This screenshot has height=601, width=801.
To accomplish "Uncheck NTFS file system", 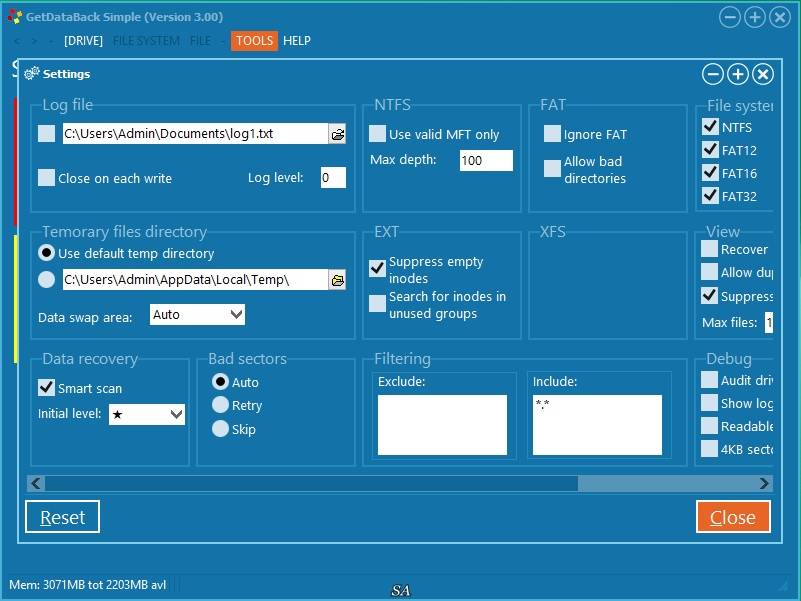I will [x=710, y=126].
